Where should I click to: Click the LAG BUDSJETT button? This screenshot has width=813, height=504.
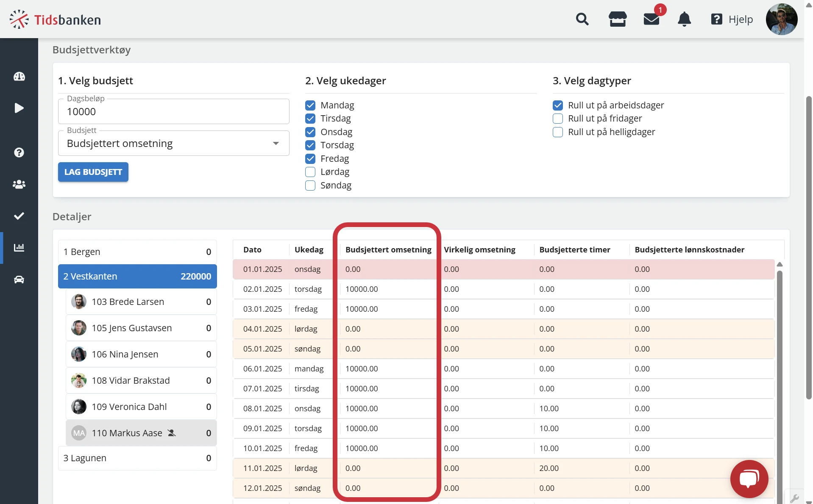(x=93, y=172)
